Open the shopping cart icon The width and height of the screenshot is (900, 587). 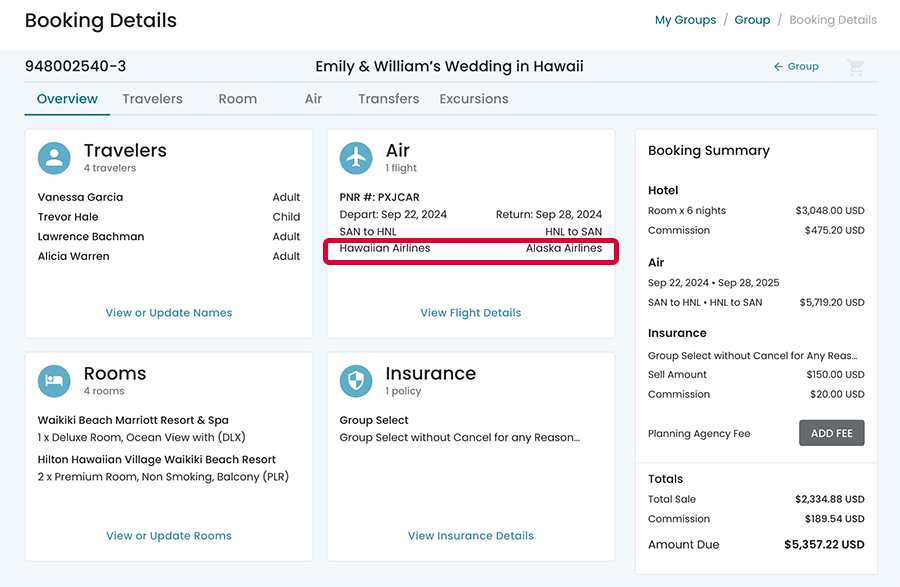[855, 67]
